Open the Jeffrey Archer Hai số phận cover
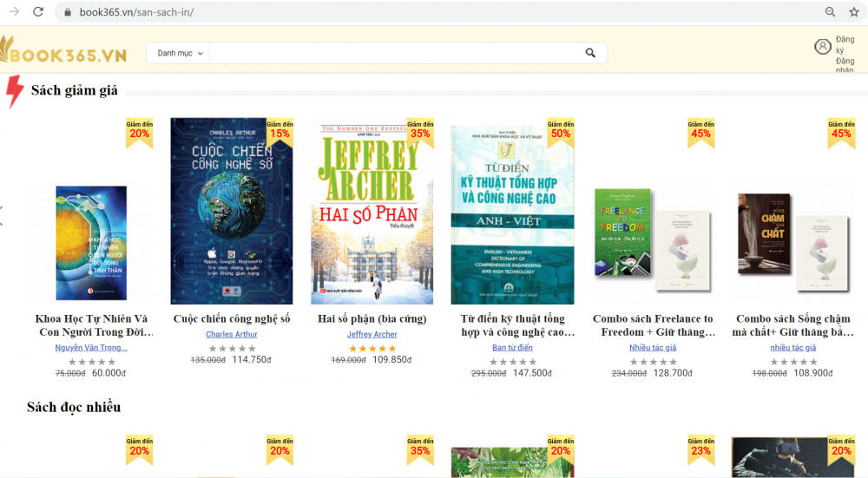The height and width of the screenshot is (478, 868). click(x=372, y=213)
